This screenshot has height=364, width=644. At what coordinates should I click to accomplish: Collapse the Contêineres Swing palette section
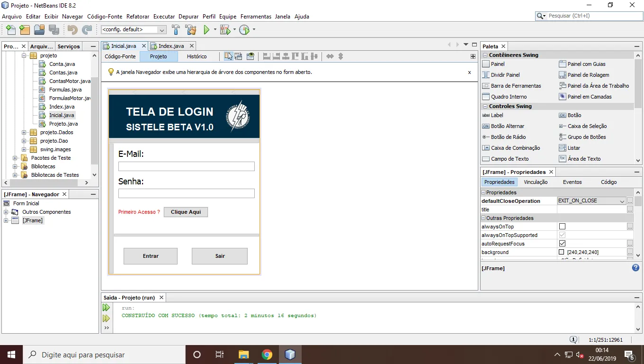[x=485, y=55]
